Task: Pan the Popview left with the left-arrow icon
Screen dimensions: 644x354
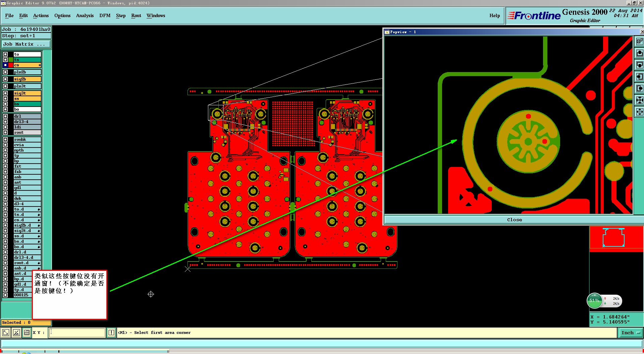Action: [x=640, y=77]
